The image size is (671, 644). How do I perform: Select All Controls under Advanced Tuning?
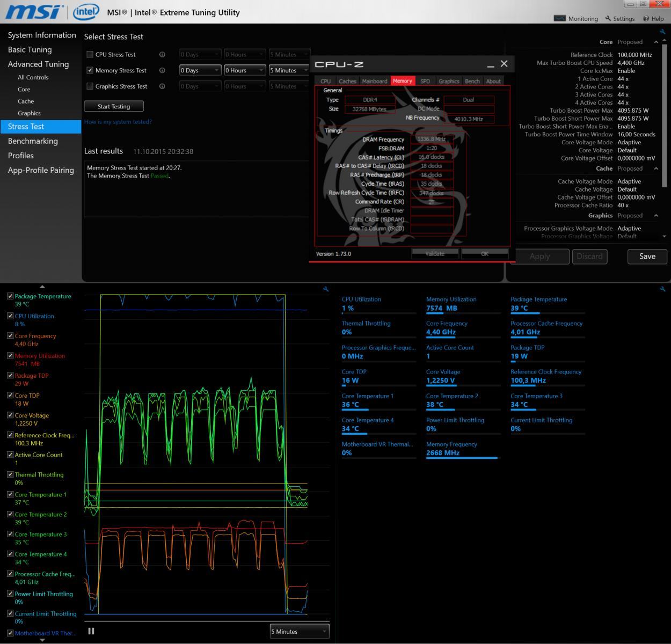pos(33,77)
